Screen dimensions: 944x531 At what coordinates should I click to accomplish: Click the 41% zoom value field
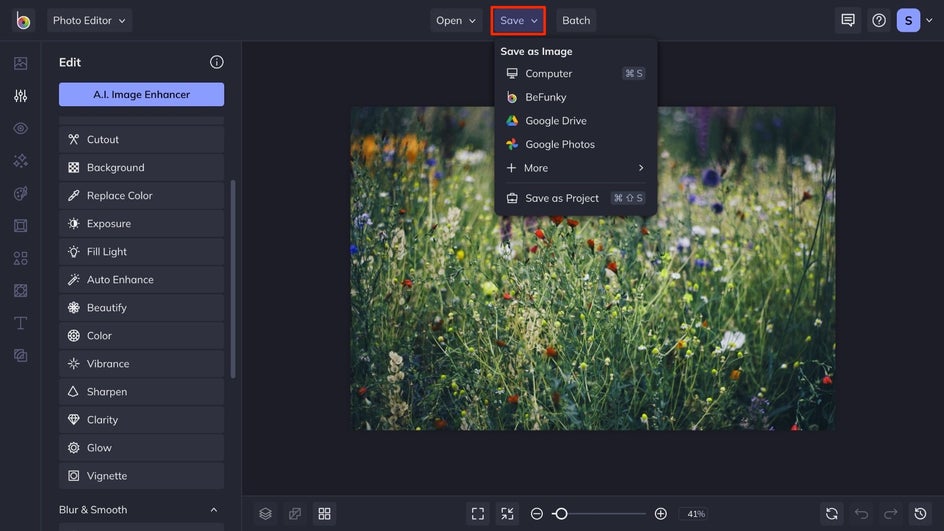696,514
